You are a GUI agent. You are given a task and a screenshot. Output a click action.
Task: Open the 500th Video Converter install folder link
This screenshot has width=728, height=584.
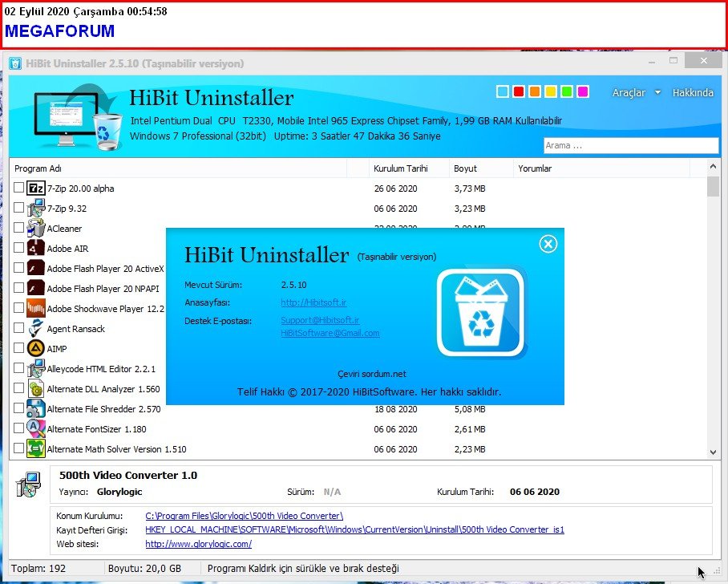click(245, 516)
